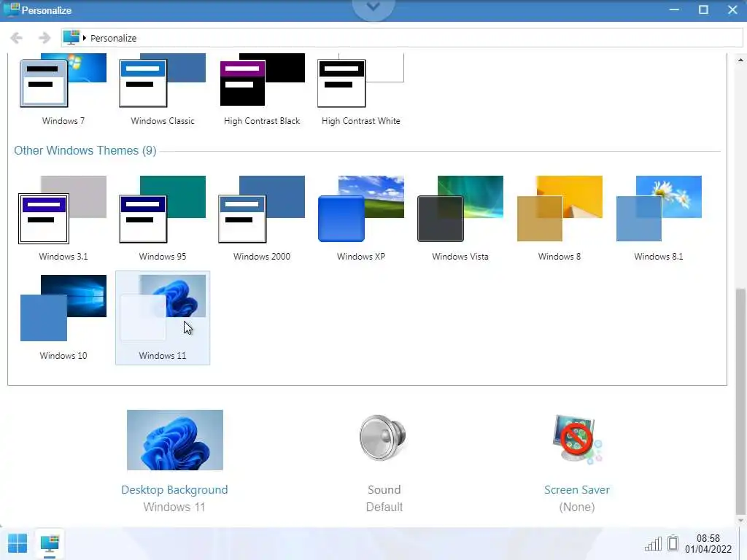Click the monitor icon in address bar
Viewport: 747px width, 560px height.
pyautogui.click(x=71, y=38)
